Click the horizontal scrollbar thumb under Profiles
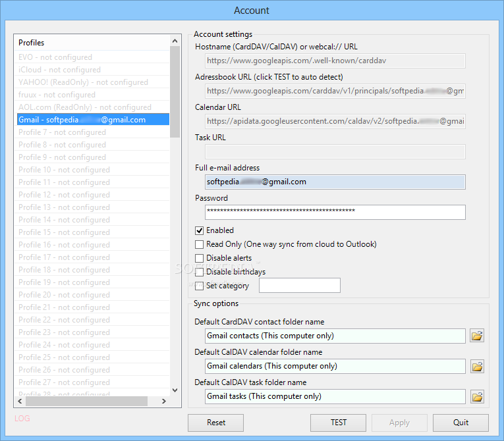 86,401
